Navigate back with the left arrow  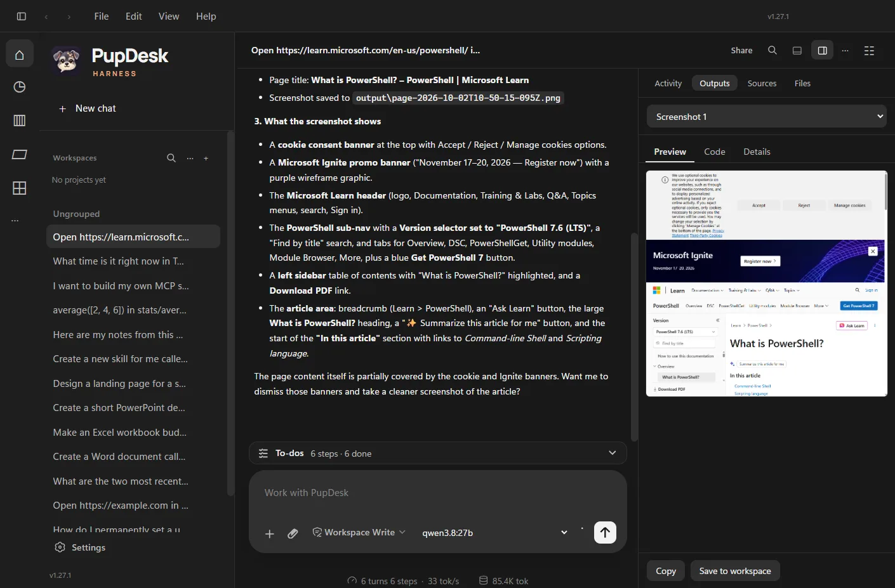[46, 16]
